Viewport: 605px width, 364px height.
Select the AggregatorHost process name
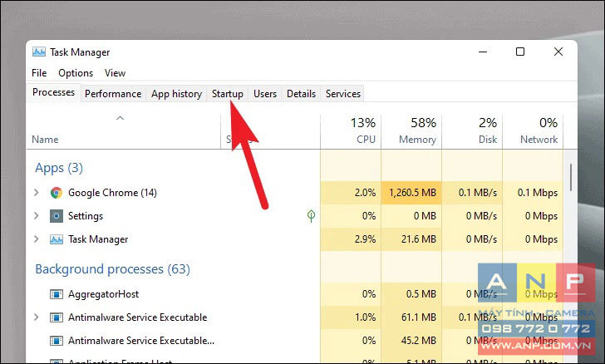[103, 294]
